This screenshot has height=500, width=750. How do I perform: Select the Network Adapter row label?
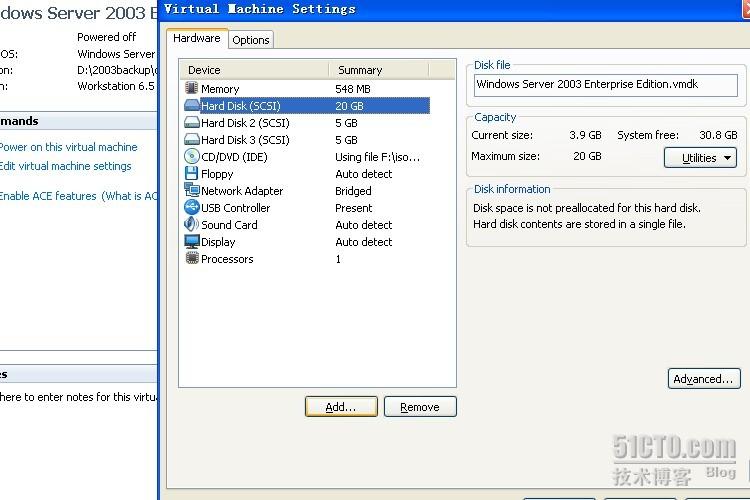[x=242, y=191]
